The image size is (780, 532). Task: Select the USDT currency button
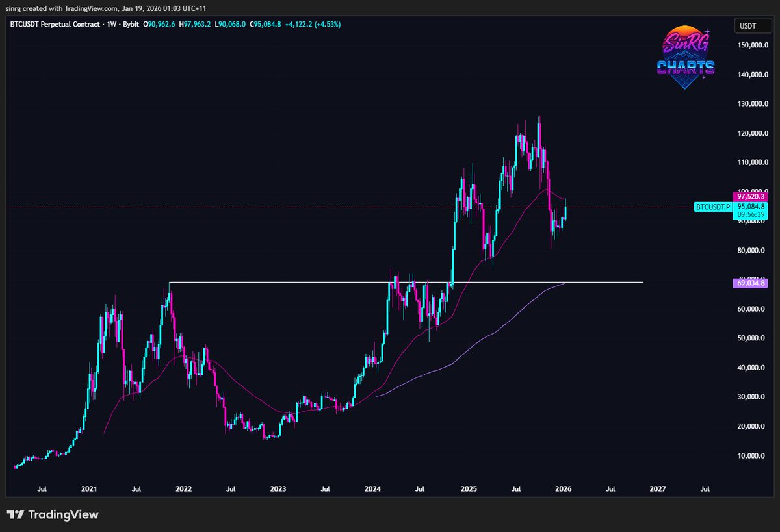(752, 26)
